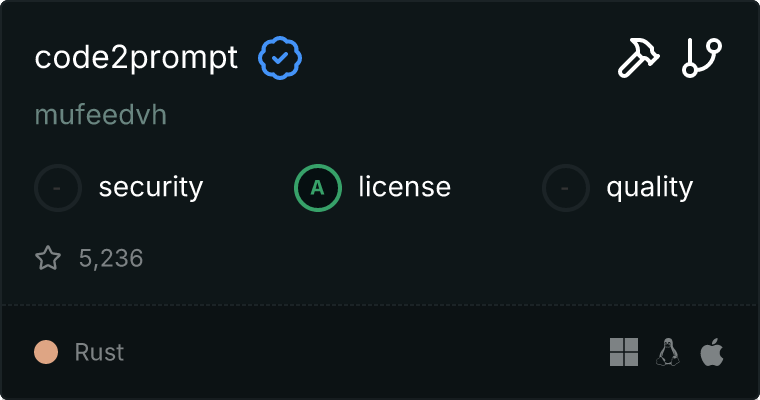Click the Linux penguin icon

(668, 352)
